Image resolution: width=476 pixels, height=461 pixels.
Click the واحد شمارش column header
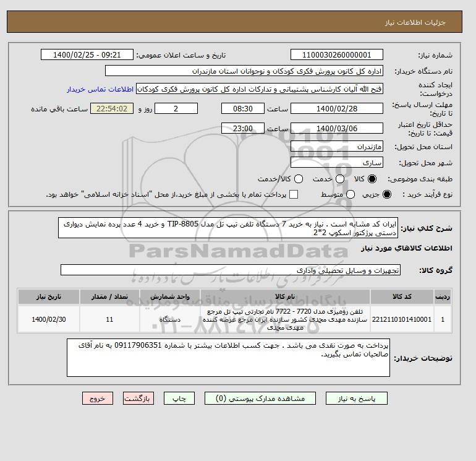[170, 296]
